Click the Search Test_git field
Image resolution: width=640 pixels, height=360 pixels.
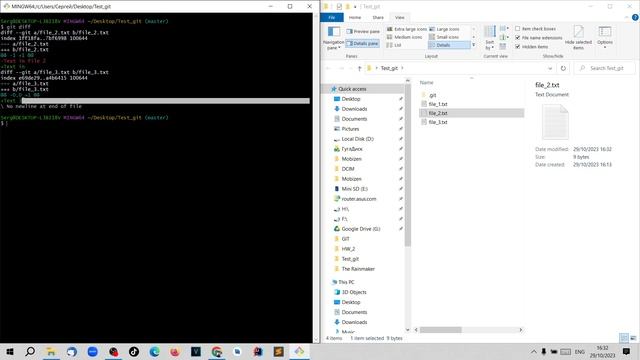coord(604,68)
